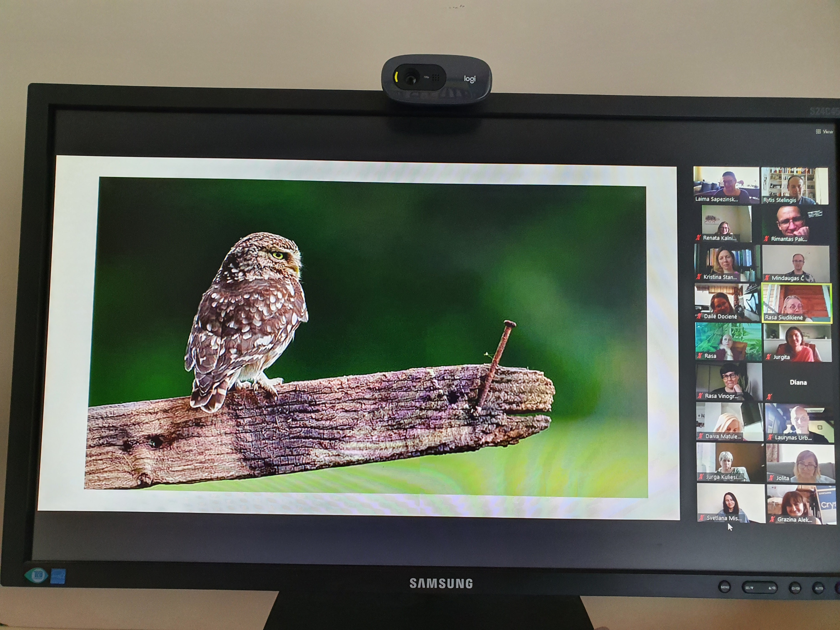
Task: Click muted mic icon on Diana's tile
Action: click(x=769, y=397)
